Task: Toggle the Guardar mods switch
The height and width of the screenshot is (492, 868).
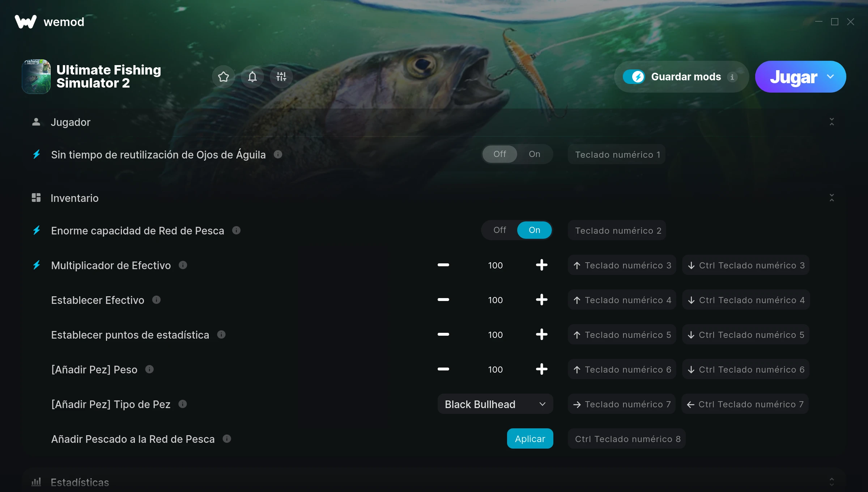Action: coord(634,77)
